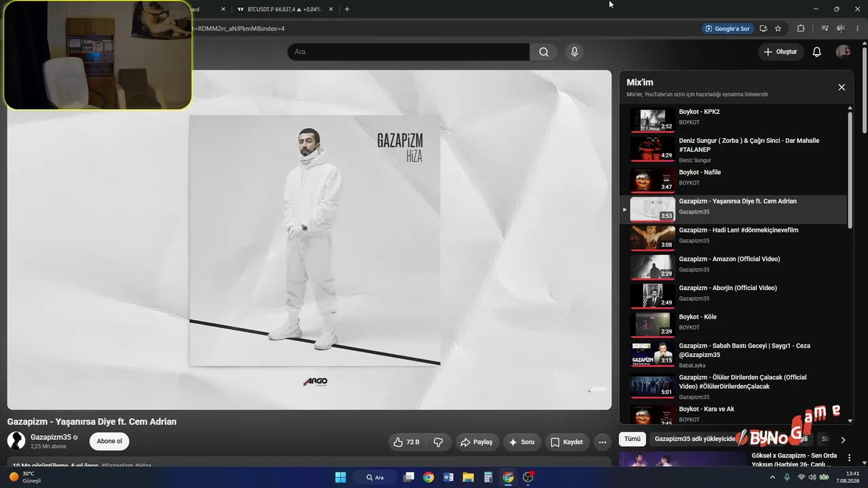Screen dimensions: 868x488
Task: Open the YouTube account avatar menu
Action: point(843,52)
